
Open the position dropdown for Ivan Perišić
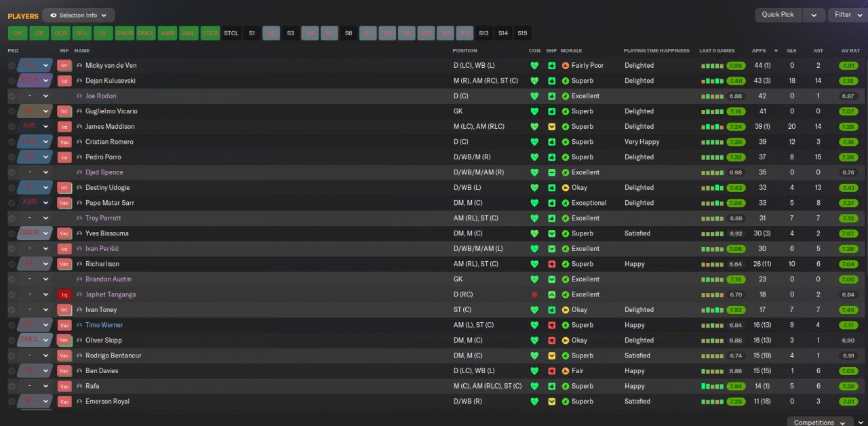(46, 249)
